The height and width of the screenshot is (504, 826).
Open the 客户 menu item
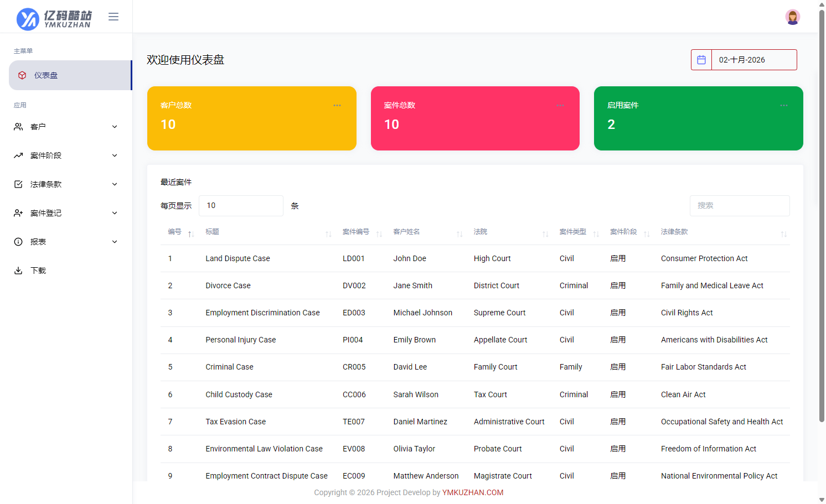point(66,127)
